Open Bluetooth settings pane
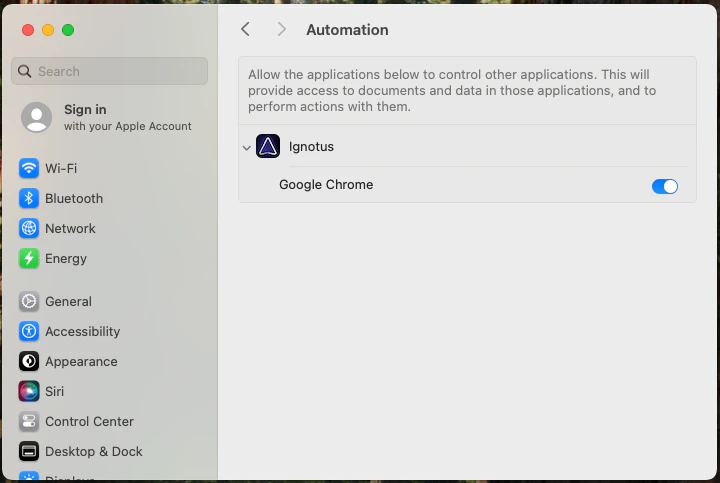Screen dimensions: 720x483 tap(109, 198)
